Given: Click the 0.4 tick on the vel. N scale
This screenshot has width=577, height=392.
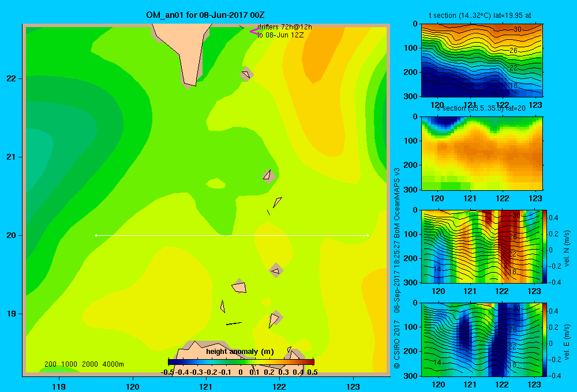Looking at the screenshot, I should [554, 218].
